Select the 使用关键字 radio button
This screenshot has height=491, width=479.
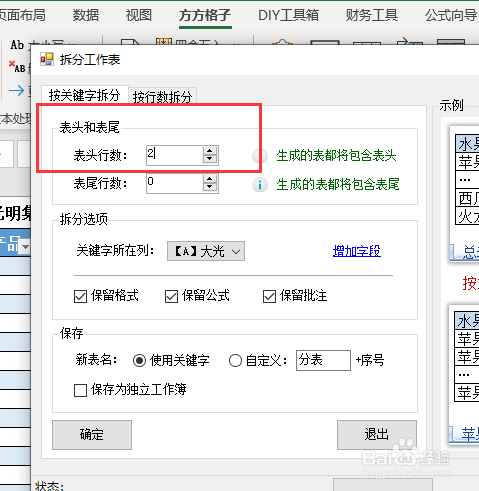coord(139,360)
